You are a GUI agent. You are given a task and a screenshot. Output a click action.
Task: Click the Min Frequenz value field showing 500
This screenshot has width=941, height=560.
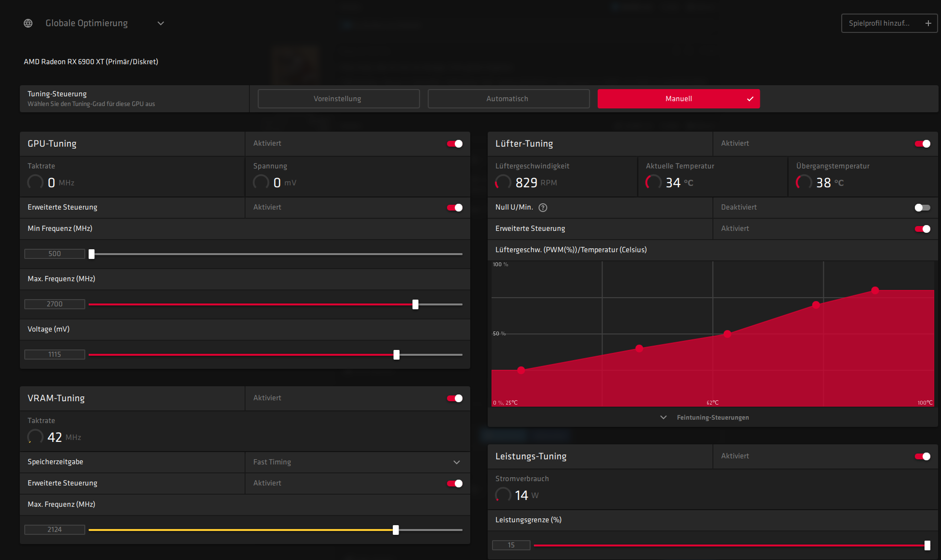coord(55,254)
